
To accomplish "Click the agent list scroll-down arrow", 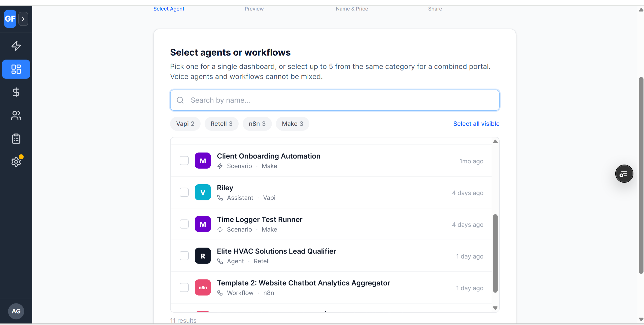I will pyautogui.click(x=495, y=308).
